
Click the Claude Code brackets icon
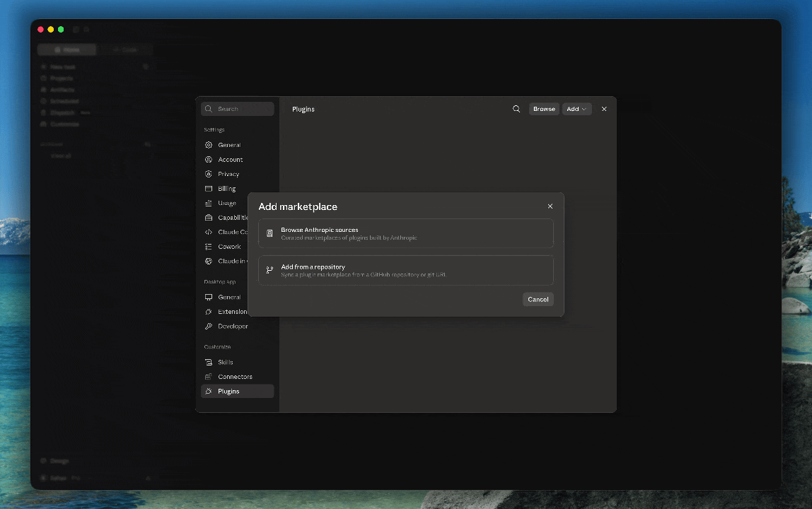coord(209,232)
